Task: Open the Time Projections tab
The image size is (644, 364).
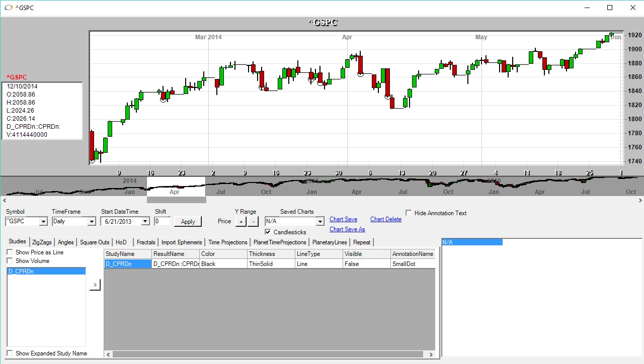Action: coord(227,242)
